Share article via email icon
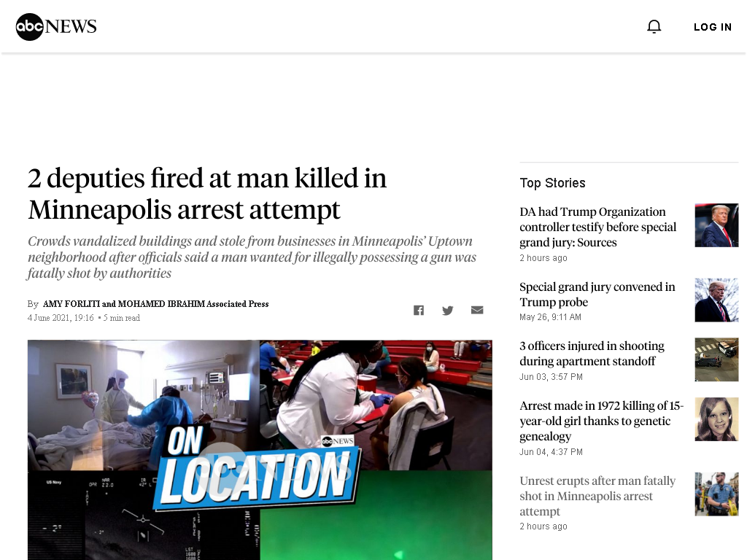This screenshot has width=747, height=560. click(477, 311)
